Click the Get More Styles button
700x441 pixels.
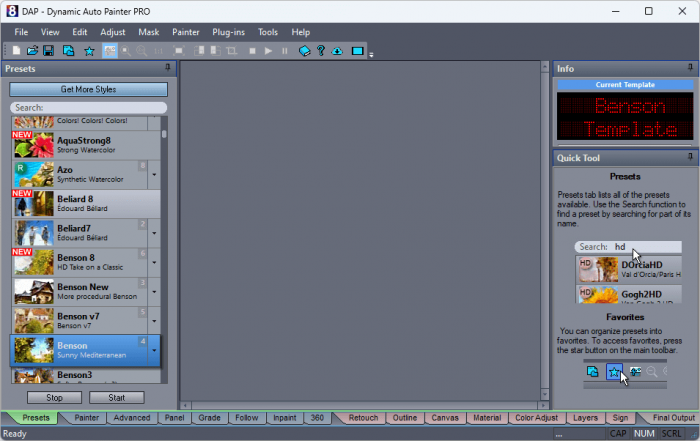point(89,89)
